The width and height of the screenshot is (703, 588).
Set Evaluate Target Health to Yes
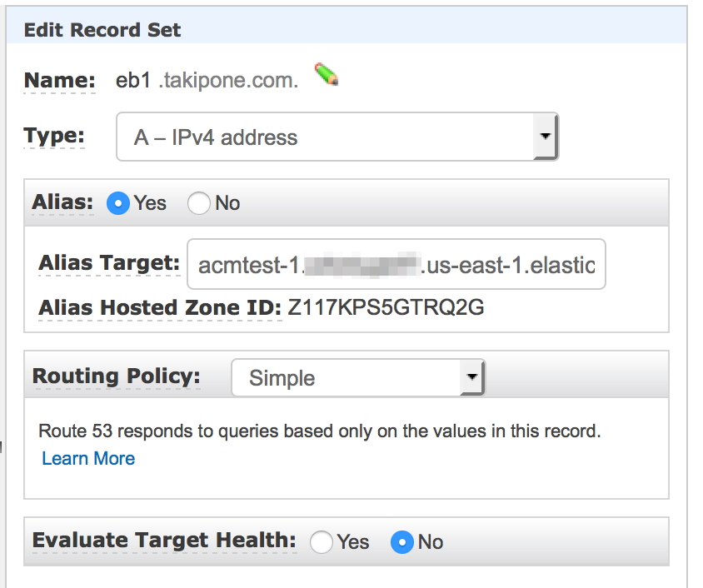pos(322,542)
